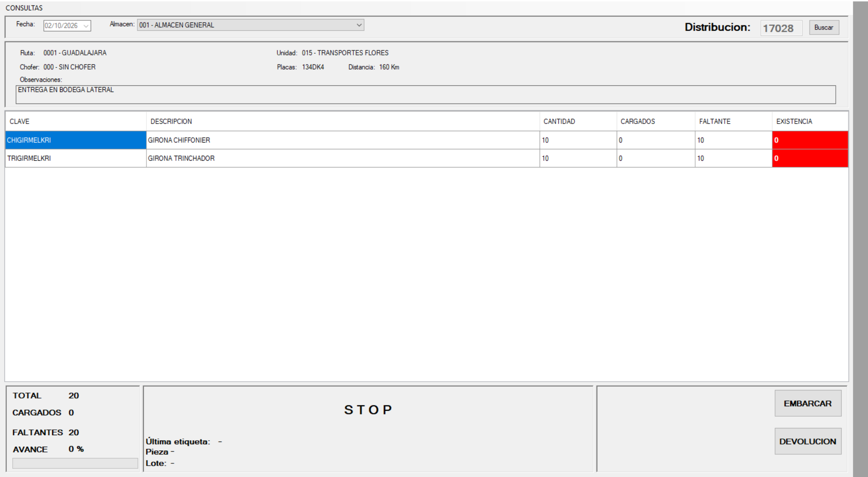Click the DEVOLUCION button

pyautogui.click(x=808, y=441)
